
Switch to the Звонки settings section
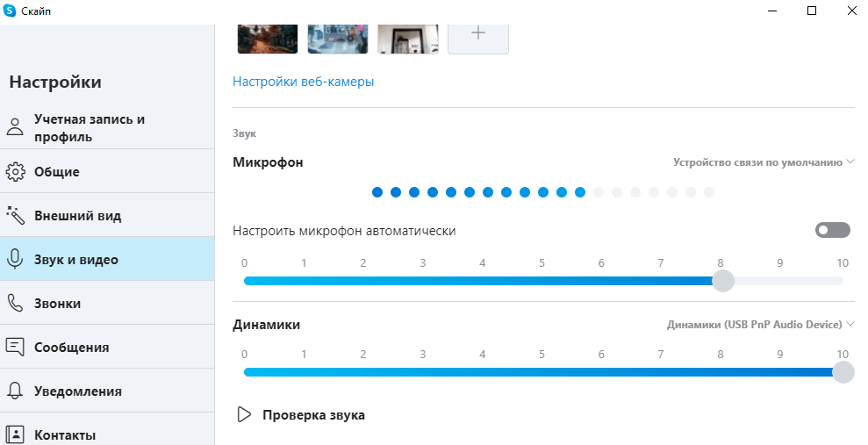click(57, 303)
